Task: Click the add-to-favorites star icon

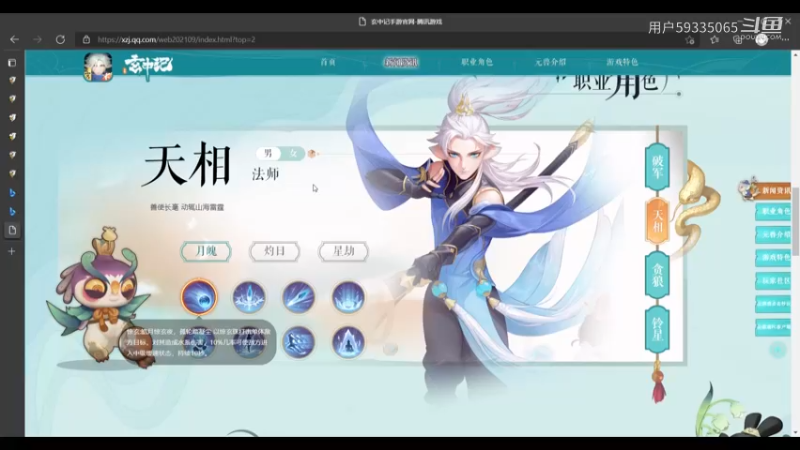Action: click(690, 40)
